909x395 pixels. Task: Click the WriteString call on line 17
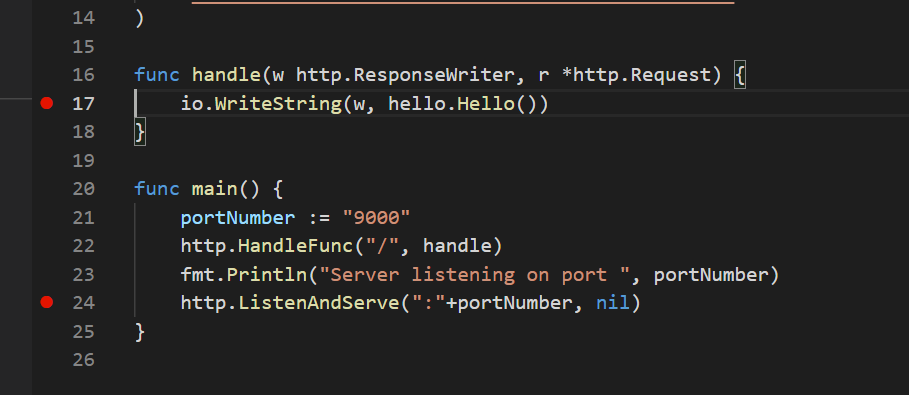272,104
